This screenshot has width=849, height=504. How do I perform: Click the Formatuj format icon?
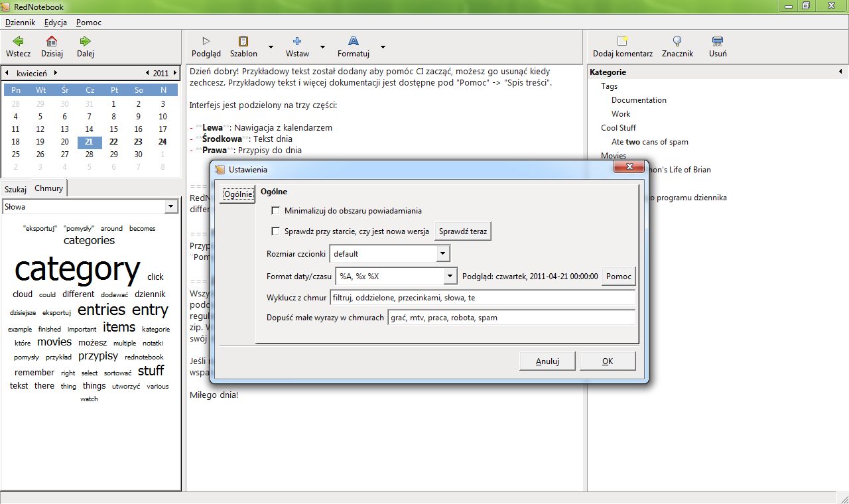coord(354,41)
